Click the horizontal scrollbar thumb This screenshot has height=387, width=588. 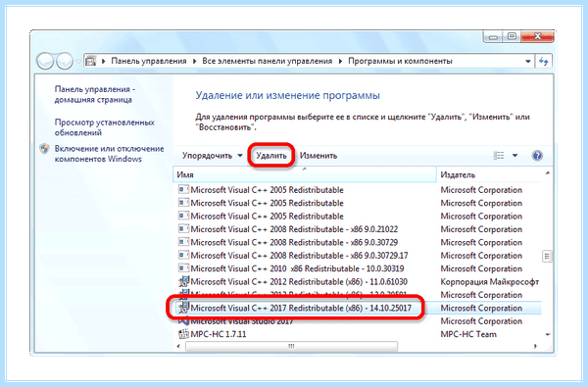(291, 346)
